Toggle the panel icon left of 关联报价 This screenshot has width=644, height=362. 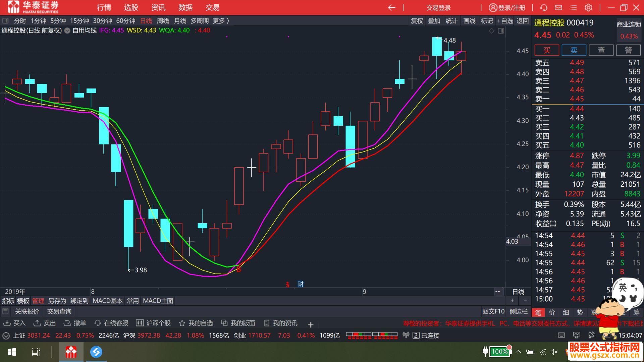click(x=5, y=311)
